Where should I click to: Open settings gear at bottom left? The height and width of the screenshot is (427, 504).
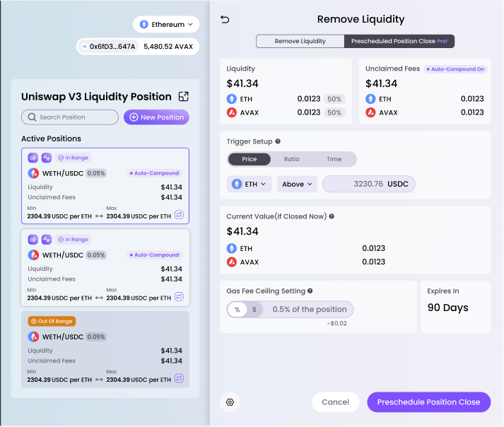(230, 402)
